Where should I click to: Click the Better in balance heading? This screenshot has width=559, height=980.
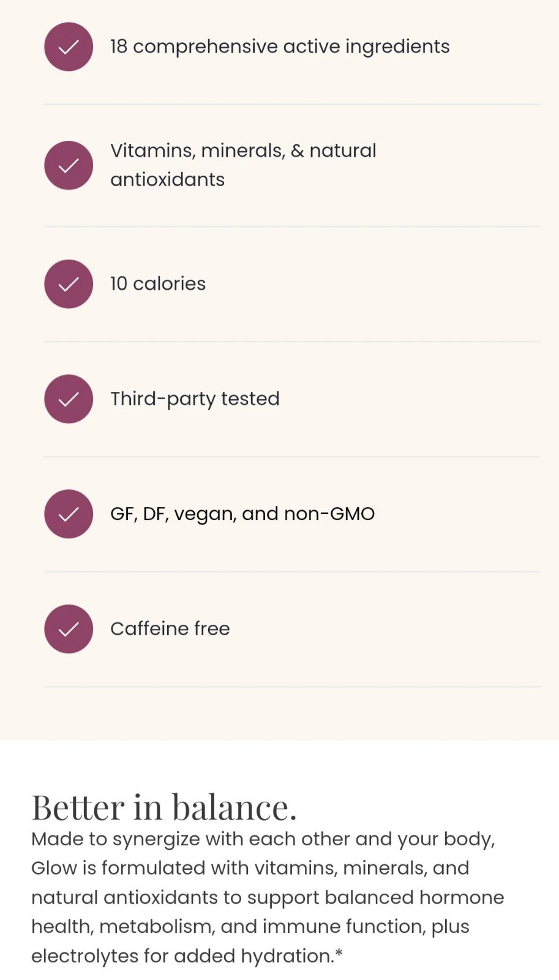(164, 807)
